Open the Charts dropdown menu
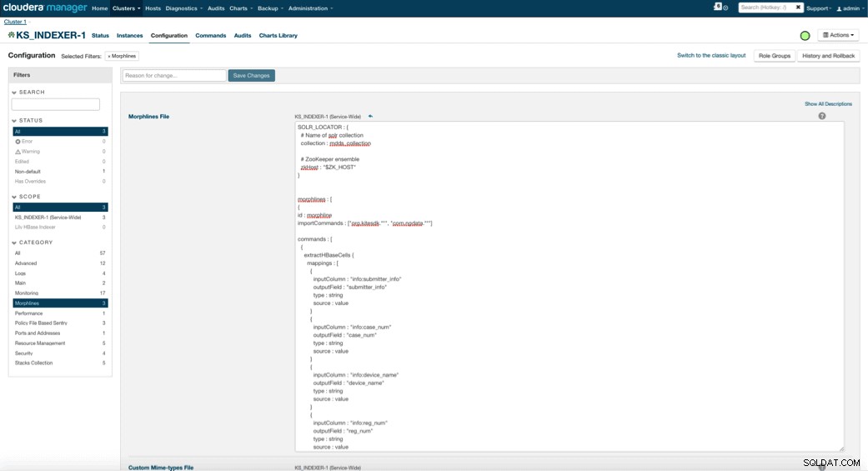Screen dimensions: 868x471 [x=241, y=8]
